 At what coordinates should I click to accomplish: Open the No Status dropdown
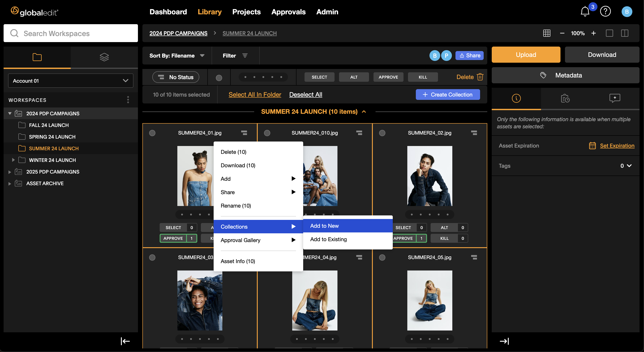coord(176,77)
